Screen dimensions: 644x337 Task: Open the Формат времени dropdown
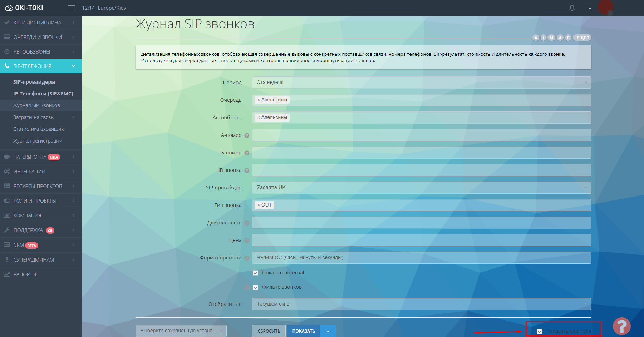pyautogui.click(x=422, y=258)
